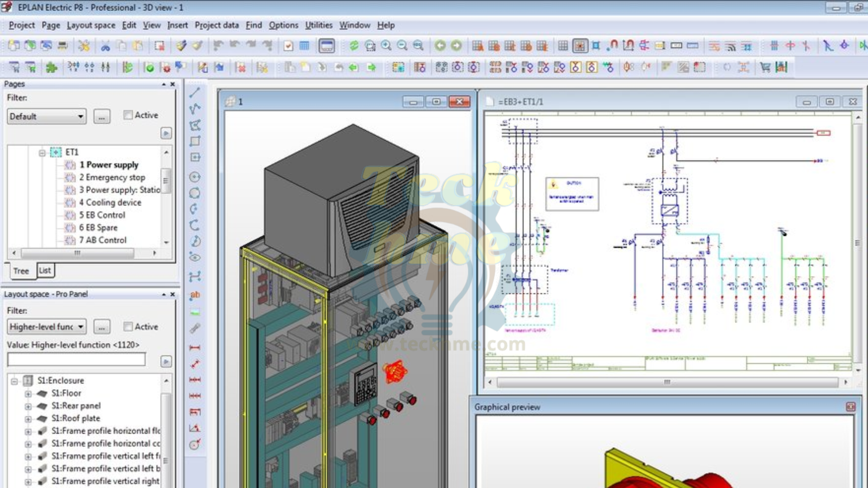Open the Project data menu
Screen dimensions: 868x488
[216, 25]
